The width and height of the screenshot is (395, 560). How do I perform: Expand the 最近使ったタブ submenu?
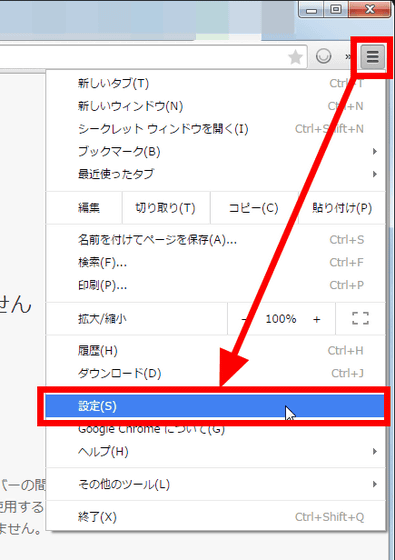pyautogui.click(x=216, y=174)
